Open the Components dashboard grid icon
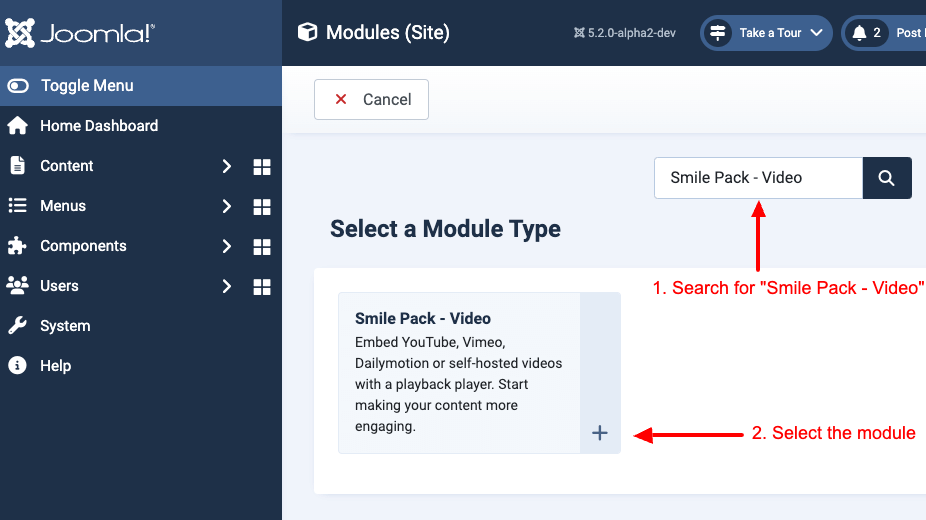Image resolution: width=926 pixels, height=520 pixels. tap(262, 247)
